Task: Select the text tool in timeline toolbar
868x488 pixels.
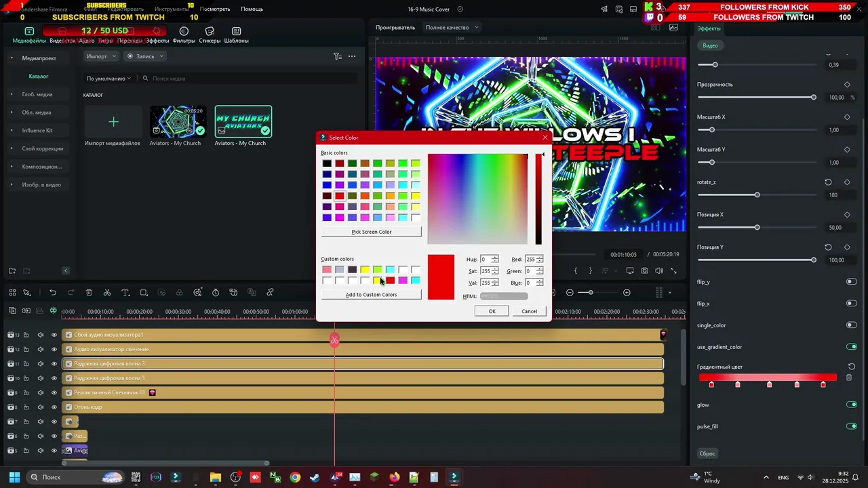Action: click(125, 293)
